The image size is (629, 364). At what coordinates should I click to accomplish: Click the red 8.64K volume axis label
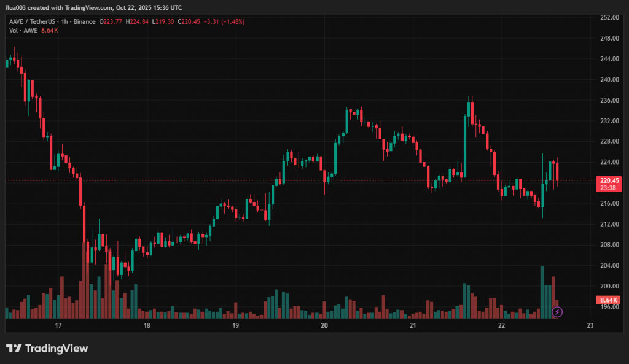pyautogui.click(x=607, y=300)
